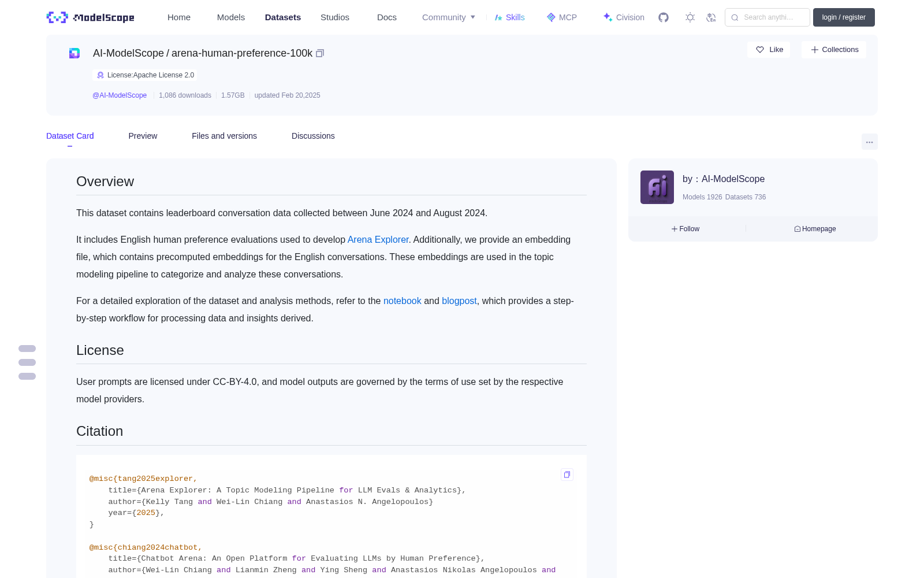This screenshot has height=578, width=924.
Task: Switch language with the translate icon
Action: (711, 17)
